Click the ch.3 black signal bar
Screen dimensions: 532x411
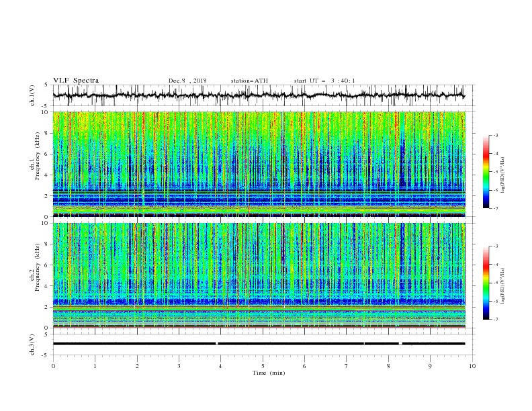pos(259,344)
